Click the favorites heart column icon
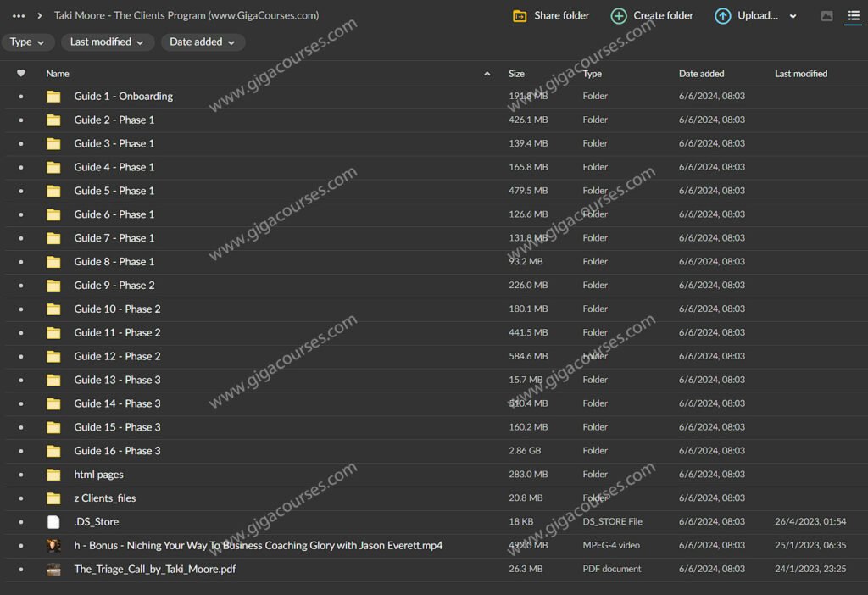The width and height of the screenshot is (868, 595). [21, 73]
